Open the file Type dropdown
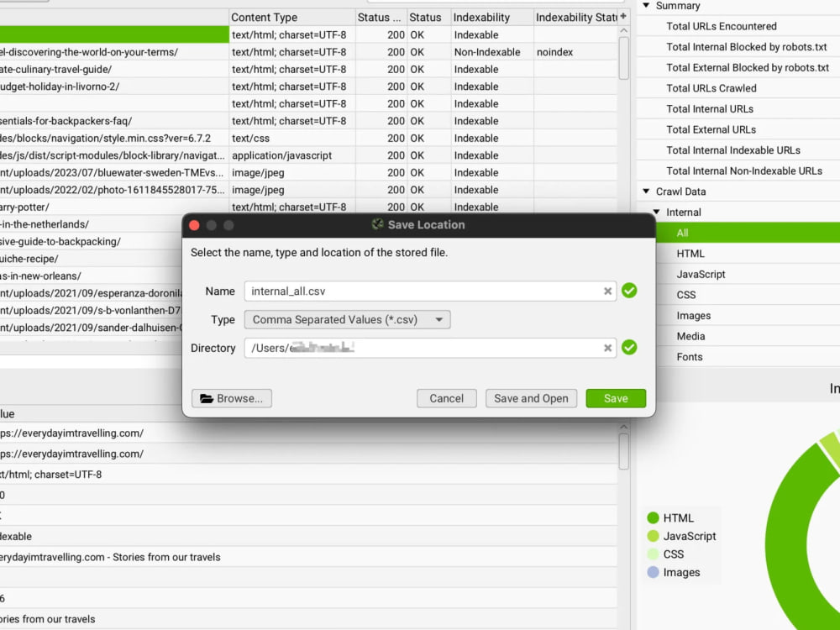Screen dimensions: 840x630 point(347,320)
